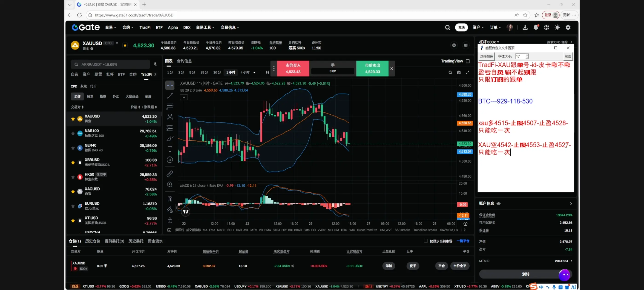This screenshot has height=290, width=644.
Task: Open the 合约 dropdown menu
Action: 128,28
